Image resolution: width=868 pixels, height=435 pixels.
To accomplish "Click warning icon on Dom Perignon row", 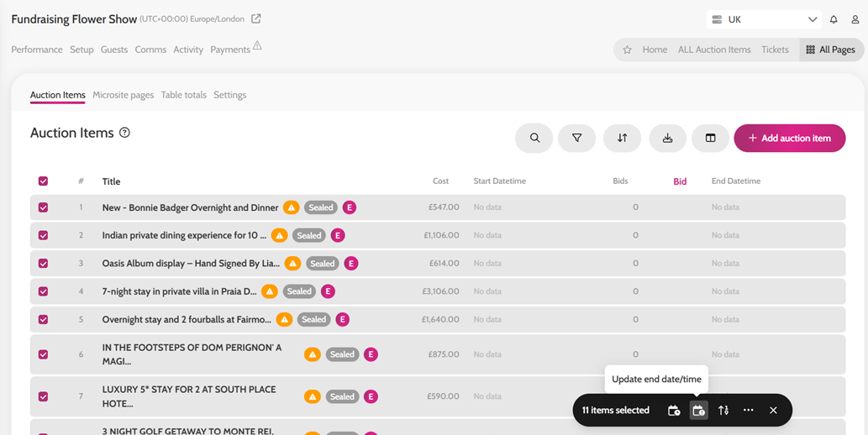I will click(313, 354).
